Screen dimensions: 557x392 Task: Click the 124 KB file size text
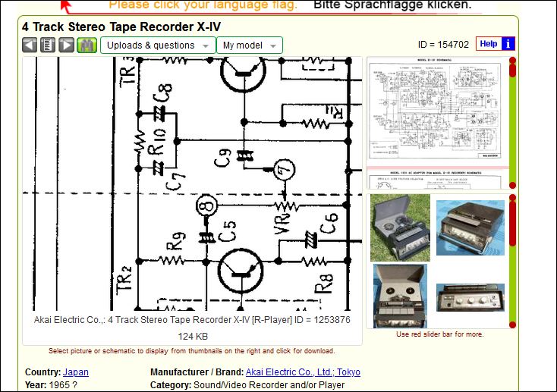pos(193,336)
